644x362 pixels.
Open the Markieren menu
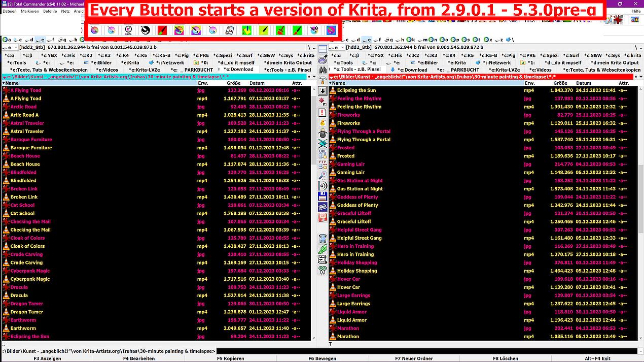[30, 11]
